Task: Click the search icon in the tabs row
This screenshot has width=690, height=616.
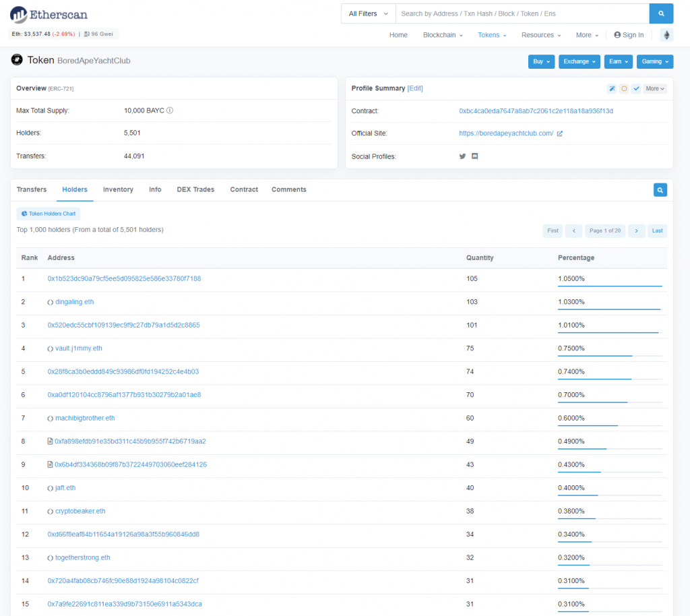Action: click(660, 190)
